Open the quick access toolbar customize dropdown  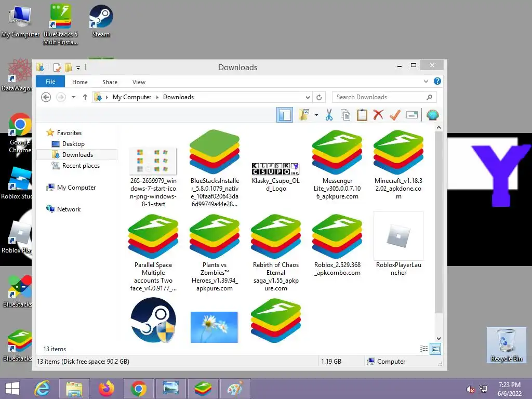pos(78,68)
